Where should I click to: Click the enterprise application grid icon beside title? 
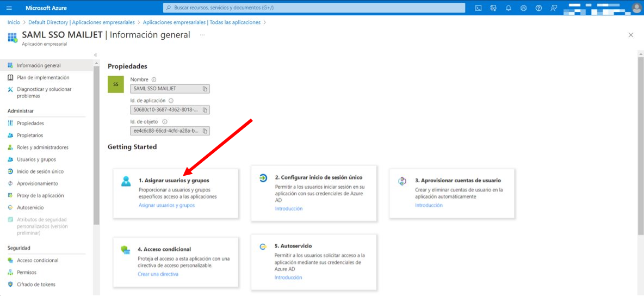13,38
